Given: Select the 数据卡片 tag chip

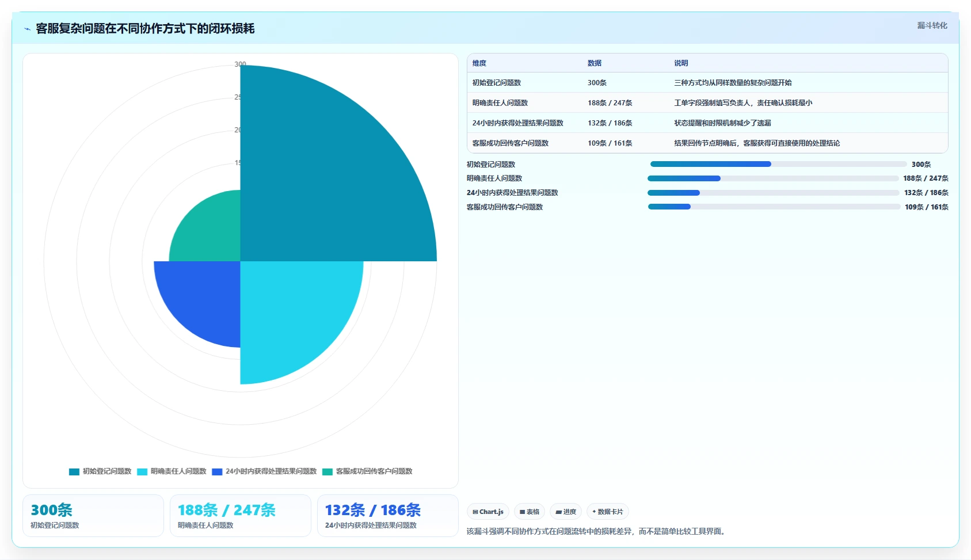Looking at the screenshot, I should click(608, 512).
